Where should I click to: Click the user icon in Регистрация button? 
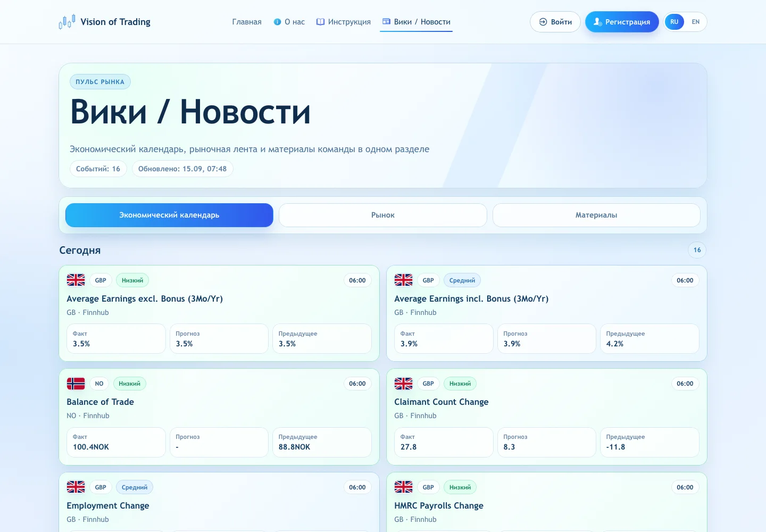(x=597, y=22)
